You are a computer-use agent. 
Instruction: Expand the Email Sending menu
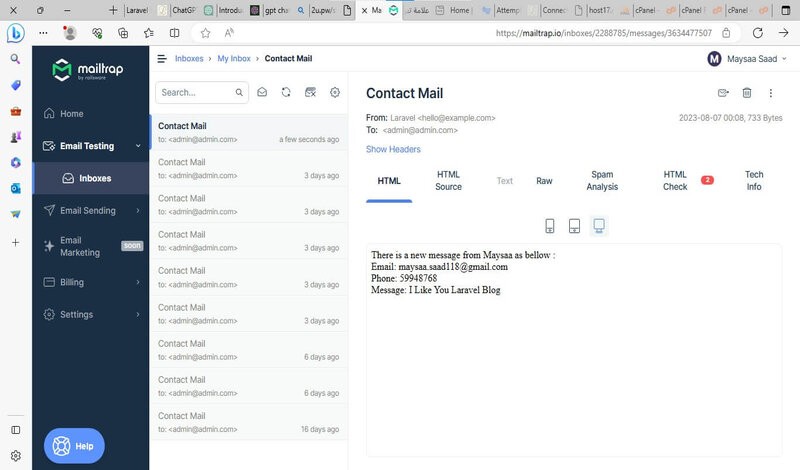[90, 210]
